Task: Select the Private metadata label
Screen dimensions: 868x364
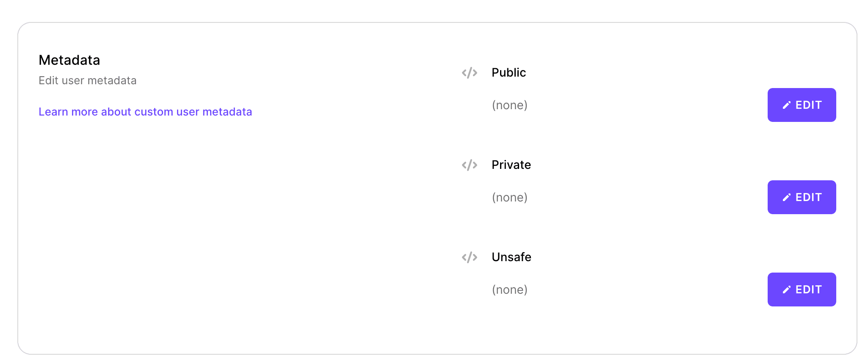Action: [x=511, y=165]
